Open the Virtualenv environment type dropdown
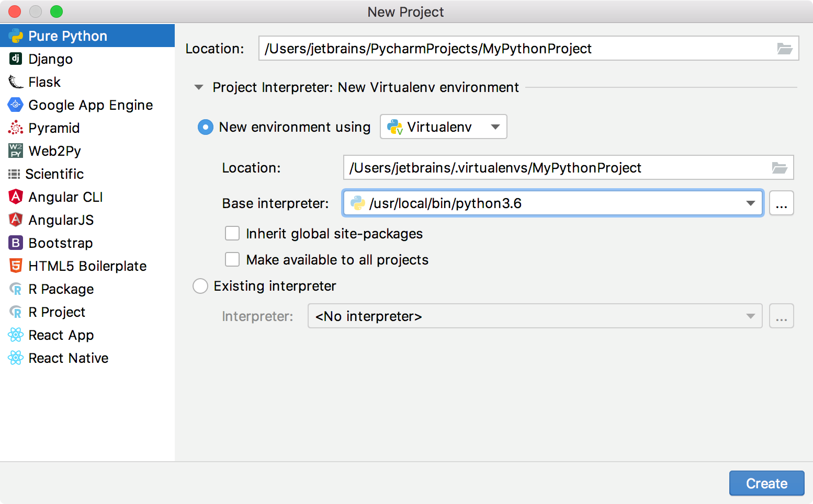This screenshot has width=813, height=504. (494, 127)
